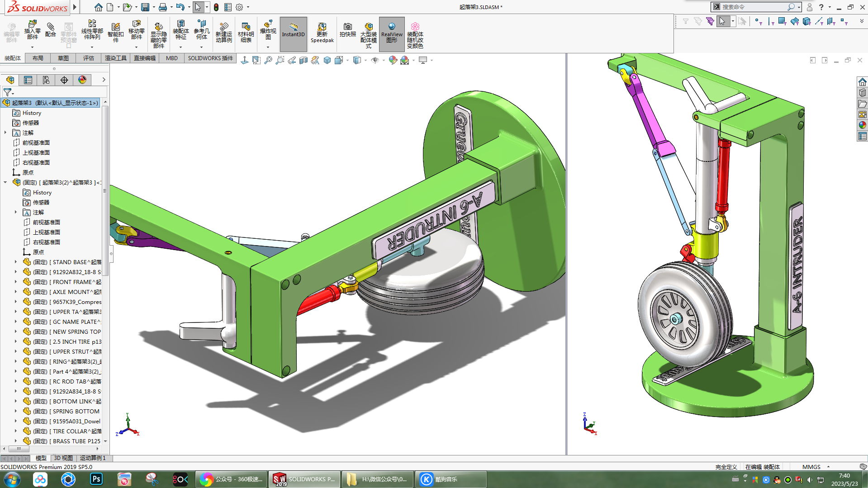
Task: Open the Photoshop taskbar icon
Action: coord(96,479)
